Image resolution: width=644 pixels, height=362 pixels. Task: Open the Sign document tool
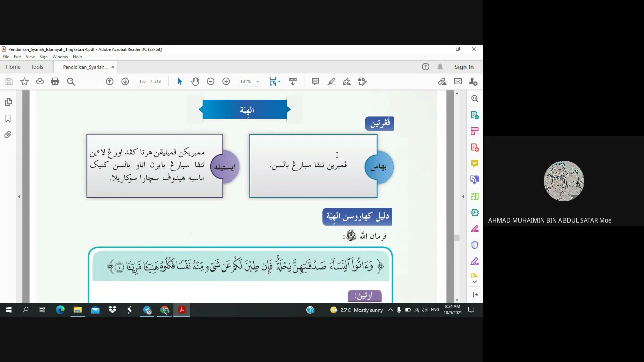(347, 81)
